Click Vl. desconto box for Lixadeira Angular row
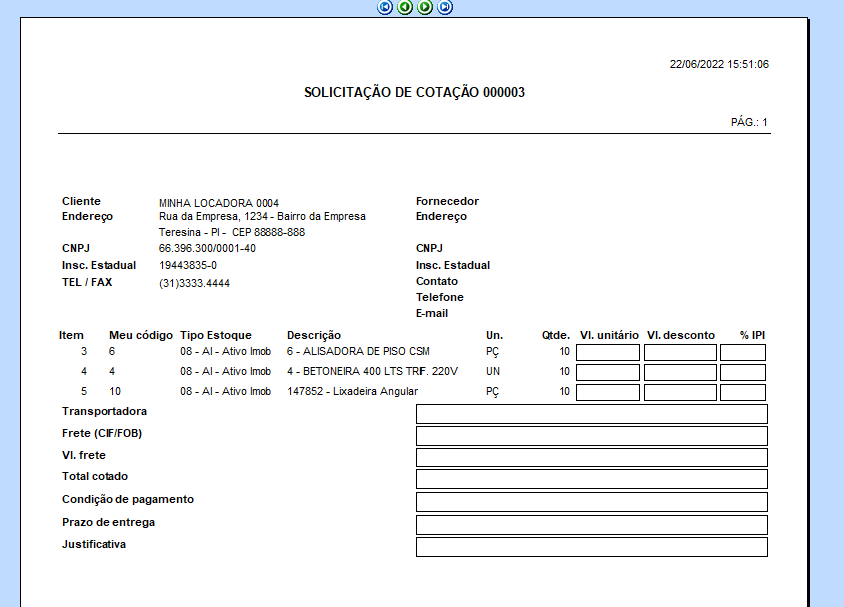The height and width of the screenshot is (607, 844). [680, 392]
